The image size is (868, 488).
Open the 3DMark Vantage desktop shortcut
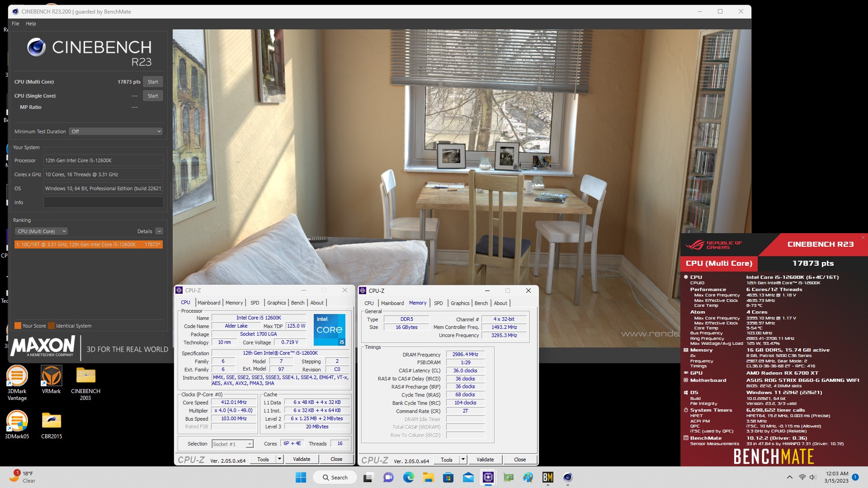17,383
